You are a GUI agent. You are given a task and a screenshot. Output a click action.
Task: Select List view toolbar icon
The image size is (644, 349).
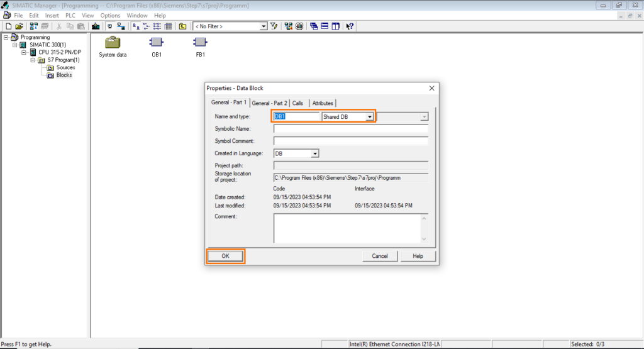157,26
